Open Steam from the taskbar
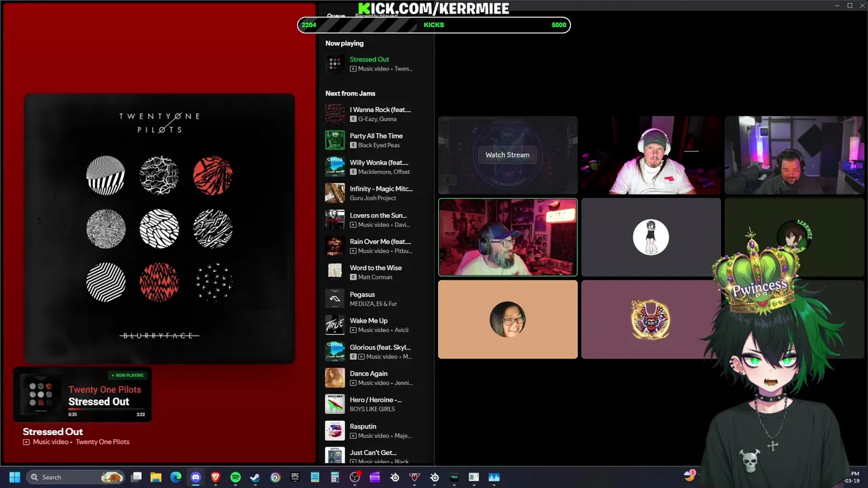Image resolution: width=868 pixels, height=488 pixels. click(255, 477)
